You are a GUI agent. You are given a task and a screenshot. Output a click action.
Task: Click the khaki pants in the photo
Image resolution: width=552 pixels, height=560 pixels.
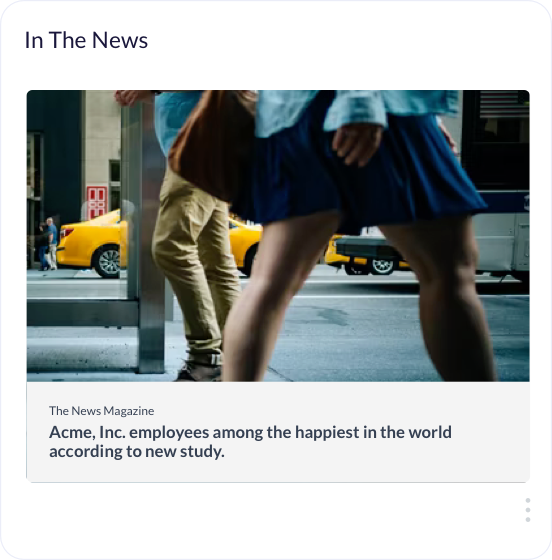coord(196,264)
